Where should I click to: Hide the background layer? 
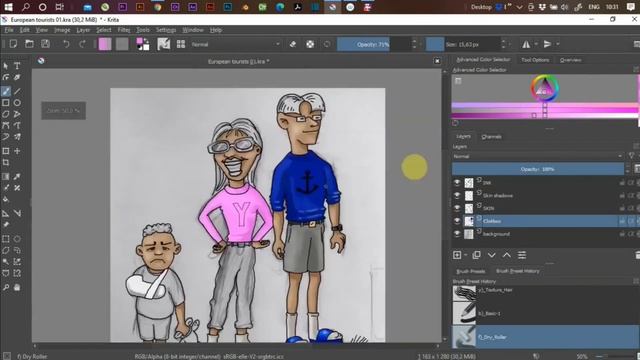click(x=457, y=234)
